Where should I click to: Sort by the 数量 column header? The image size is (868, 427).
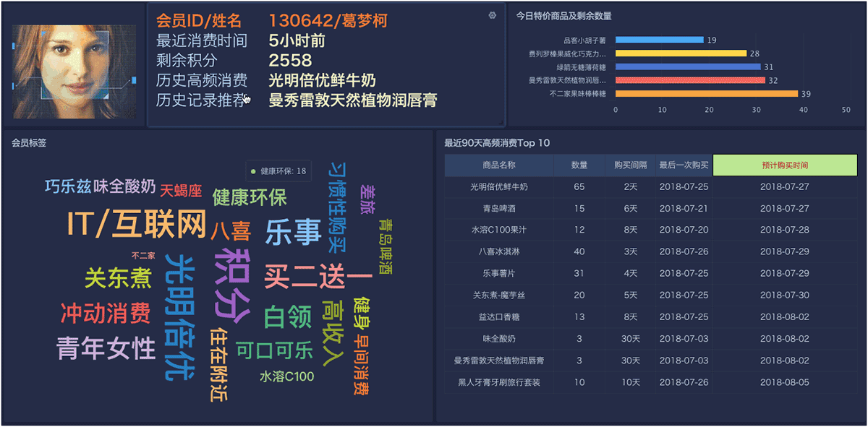[x=579, y=165]
